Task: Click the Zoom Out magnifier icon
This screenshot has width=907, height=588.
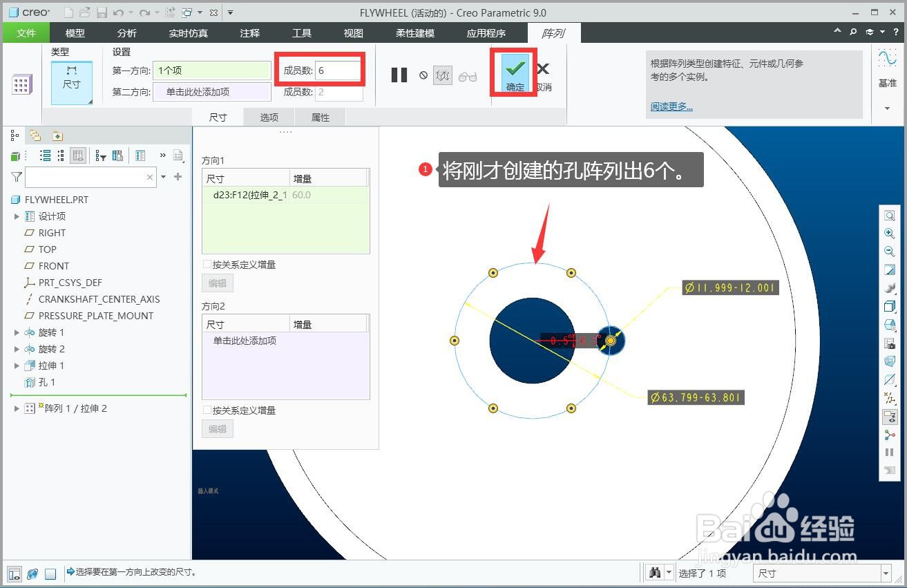Action: (x=890, y=252)
